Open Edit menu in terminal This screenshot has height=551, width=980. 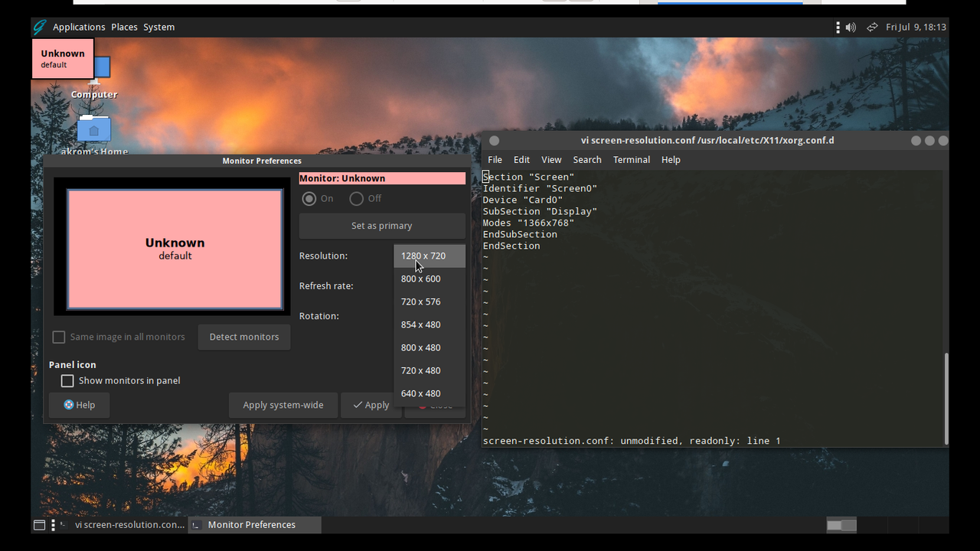pyautogui.click(x=521, y=160)
